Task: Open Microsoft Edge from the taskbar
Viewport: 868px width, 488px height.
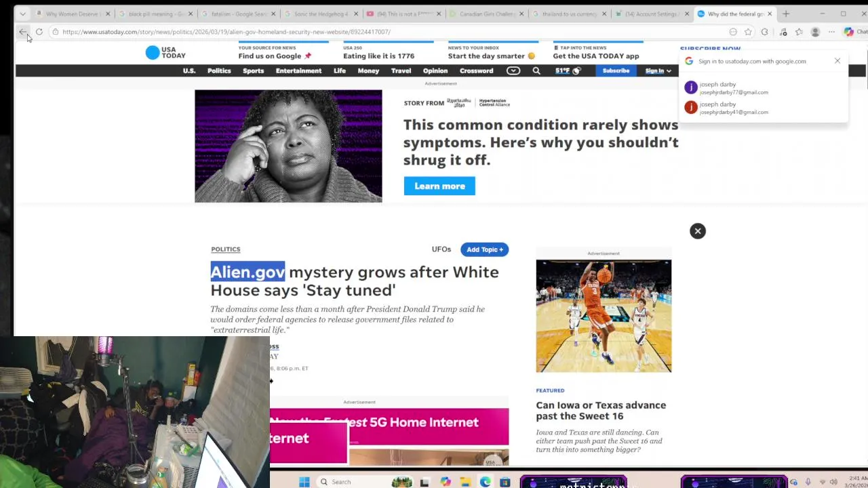Action: click(486, 482)
